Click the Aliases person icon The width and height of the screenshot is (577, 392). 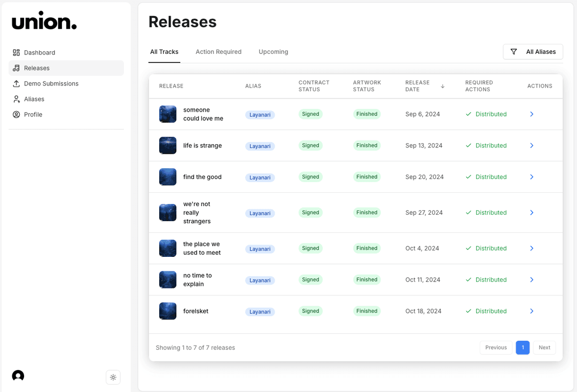17,99
